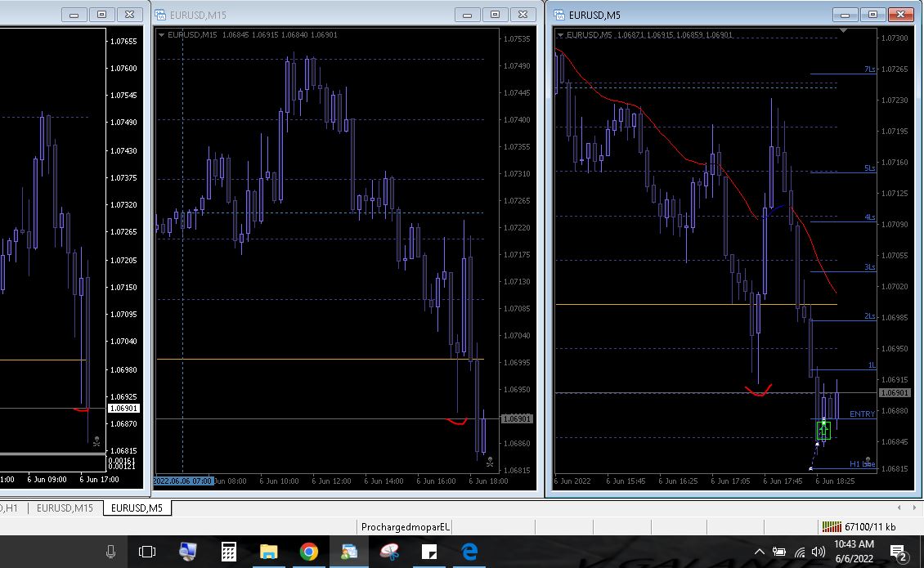Open Google Chrome from the taskbar
Screen dimensions: 924x568
(x=308, y=552)
